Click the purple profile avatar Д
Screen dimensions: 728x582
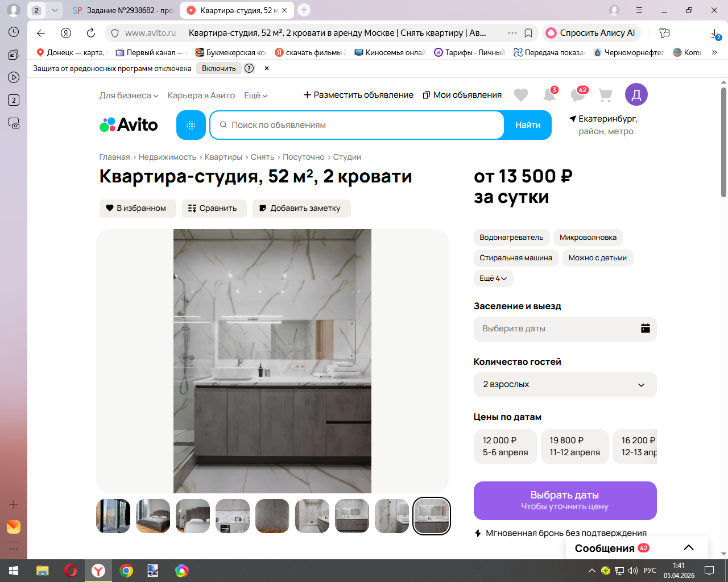[636, 94]
